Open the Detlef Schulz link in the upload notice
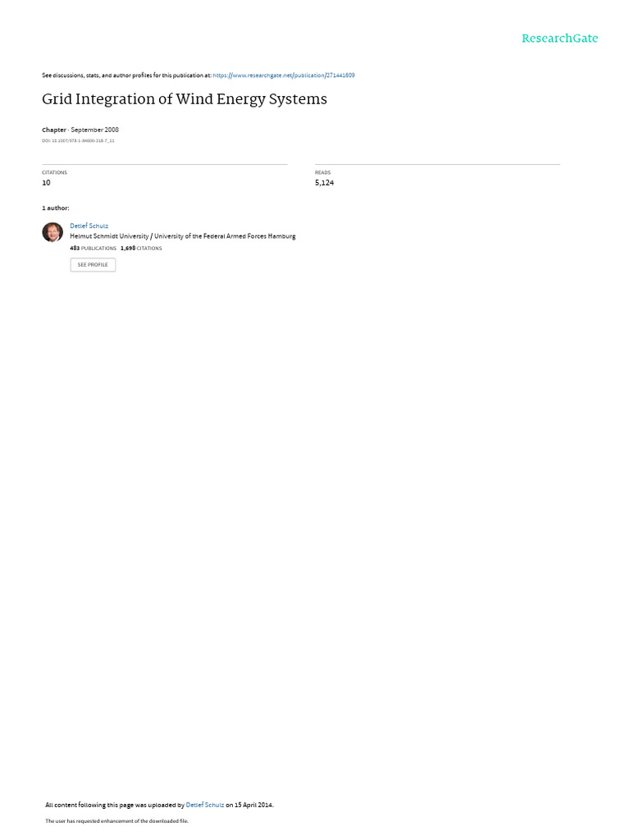630x840 pixels. click(204, 805)
